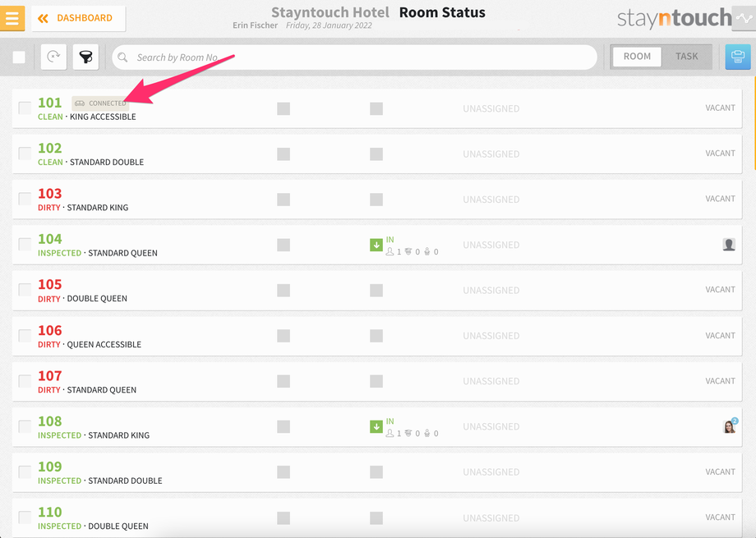The width and height of the screenshot is (756, 538).
Task: Click the CONNECTED badge on room 101
Action: pyautogui.click(x=100, y=103)
